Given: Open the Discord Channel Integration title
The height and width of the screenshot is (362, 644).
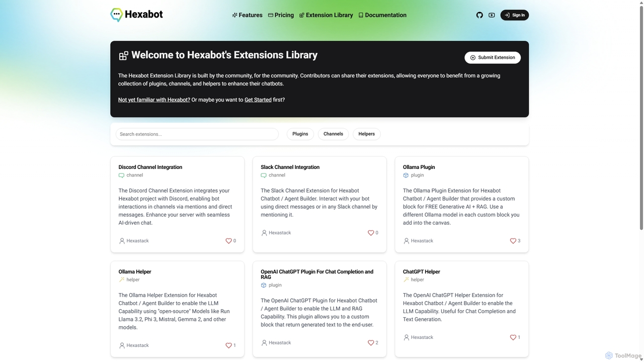Looking at the screenshot, I should pyautogui.click(x=150, y=167).
